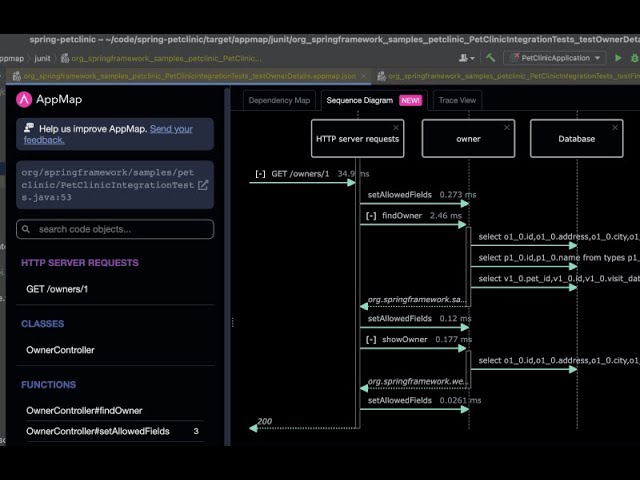Click junit breadcrumb item

(42, 58)
